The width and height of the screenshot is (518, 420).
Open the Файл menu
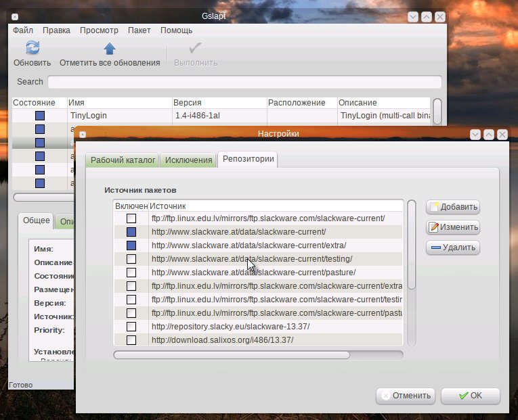(x=23, y=30)
